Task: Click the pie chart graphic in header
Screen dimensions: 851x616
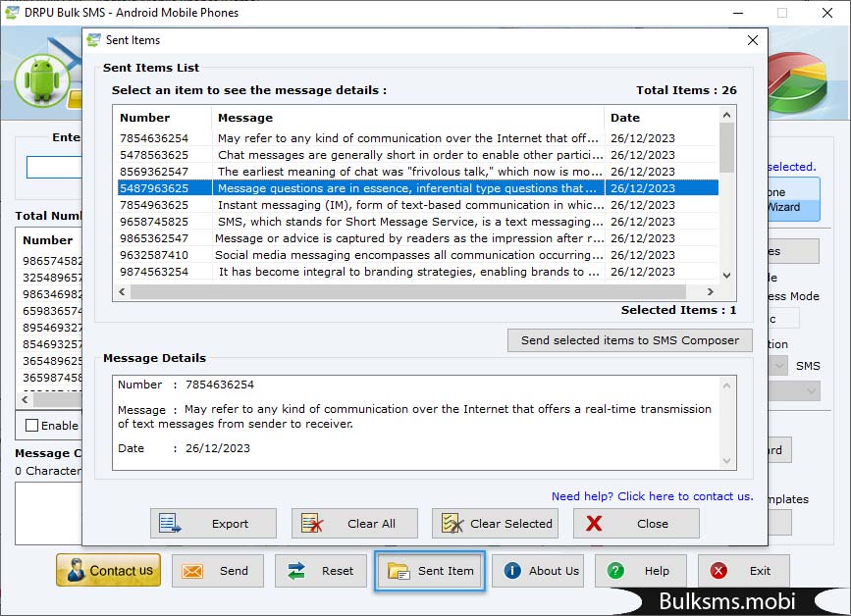Action: pos(798,81)
